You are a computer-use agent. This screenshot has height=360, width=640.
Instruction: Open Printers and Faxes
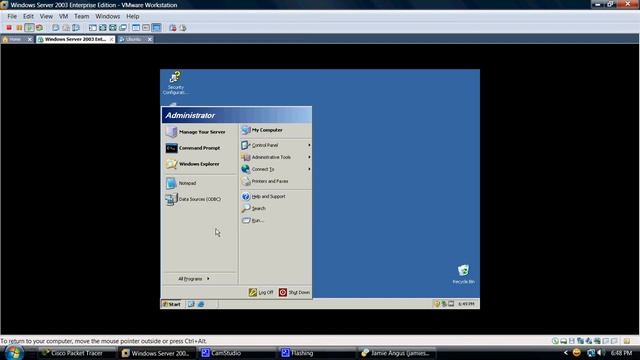pos(276,181)
